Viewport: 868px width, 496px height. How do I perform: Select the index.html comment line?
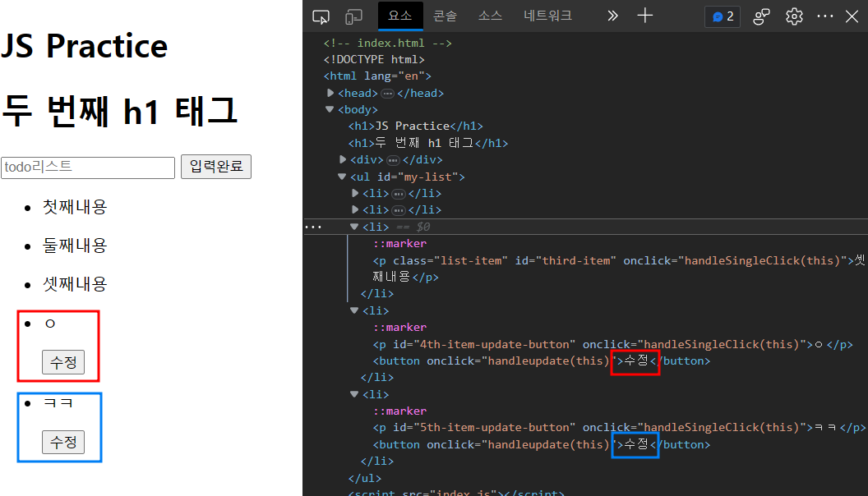coord(387,43)
